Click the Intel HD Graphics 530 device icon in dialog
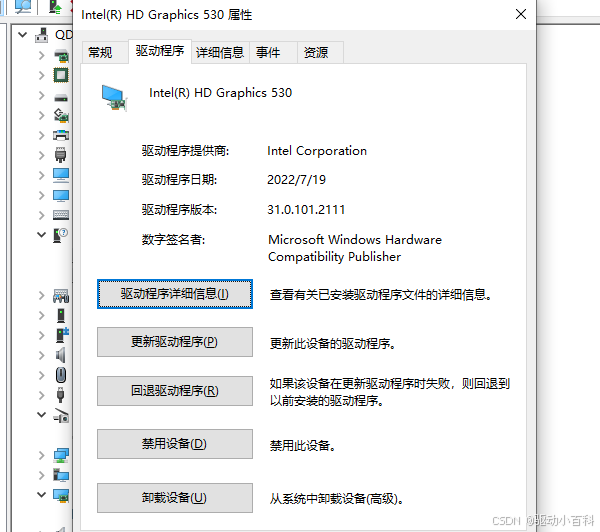Viewport: 600px width, 532px height. (114, 98)
